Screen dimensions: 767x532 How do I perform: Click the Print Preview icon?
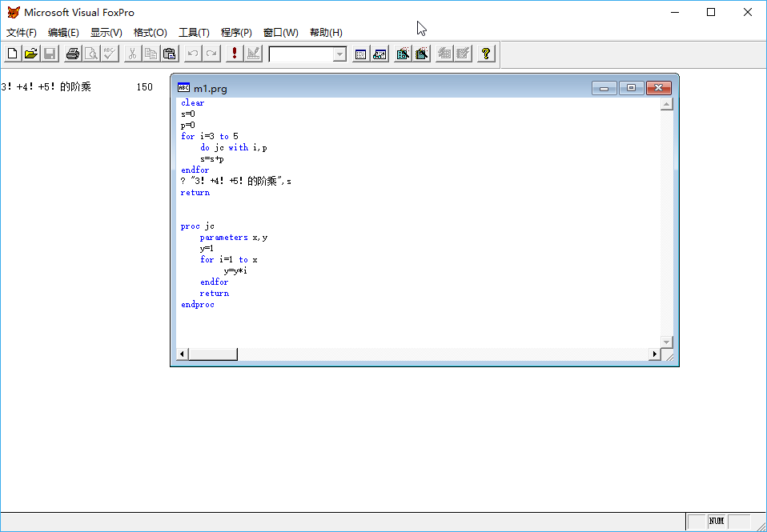[x=91, y=54]
